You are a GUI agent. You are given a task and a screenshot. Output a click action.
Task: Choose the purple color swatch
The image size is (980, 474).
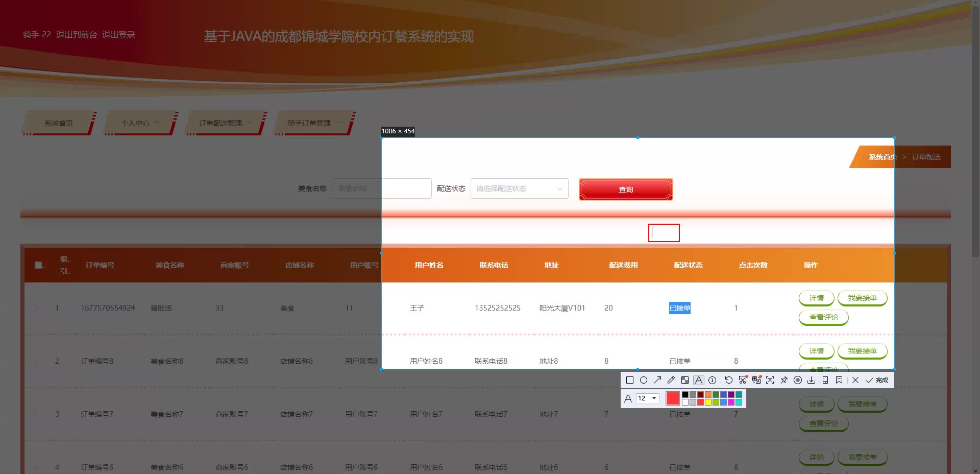(731, 395)
